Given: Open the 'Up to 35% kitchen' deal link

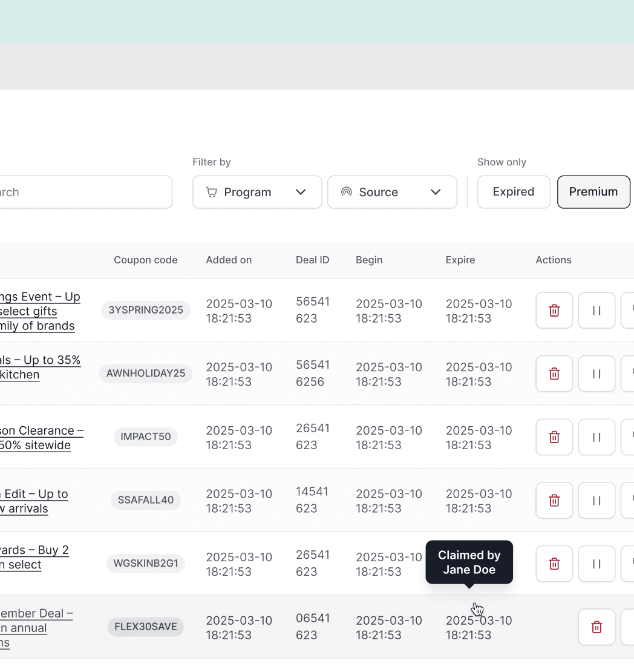Looking at the screenshot, I should point(40,367).
